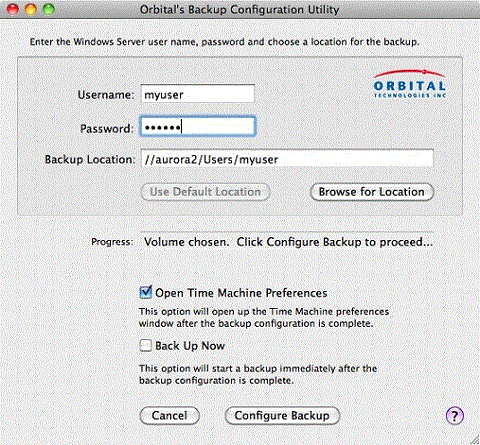Viewport: 480px width, 445px height.
Task: Click the Open Time Machine Preferences label
Action: pos(241,293)
